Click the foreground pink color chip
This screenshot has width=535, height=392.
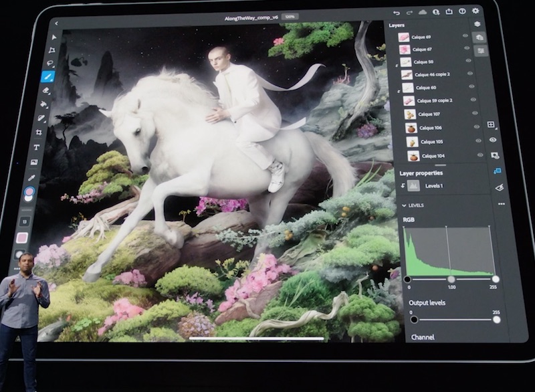click(29, 191)
